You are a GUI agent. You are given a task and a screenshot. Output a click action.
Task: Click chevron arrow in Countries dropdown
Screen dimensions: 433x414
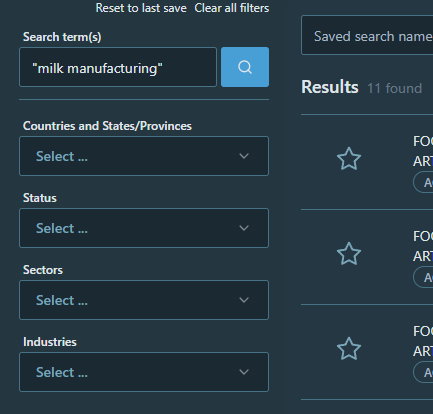[244, 156]
